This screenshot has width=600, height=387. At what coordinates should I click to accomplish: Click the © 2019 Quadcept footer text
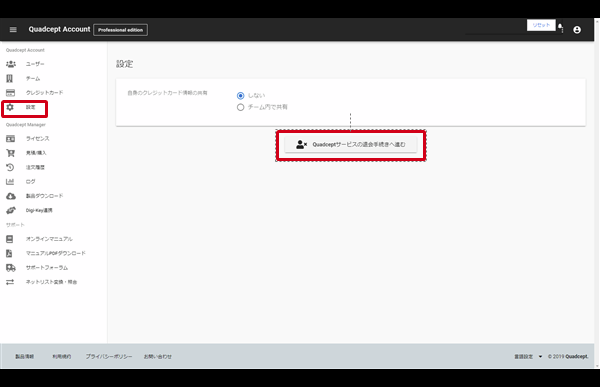[x=568, y=356]
